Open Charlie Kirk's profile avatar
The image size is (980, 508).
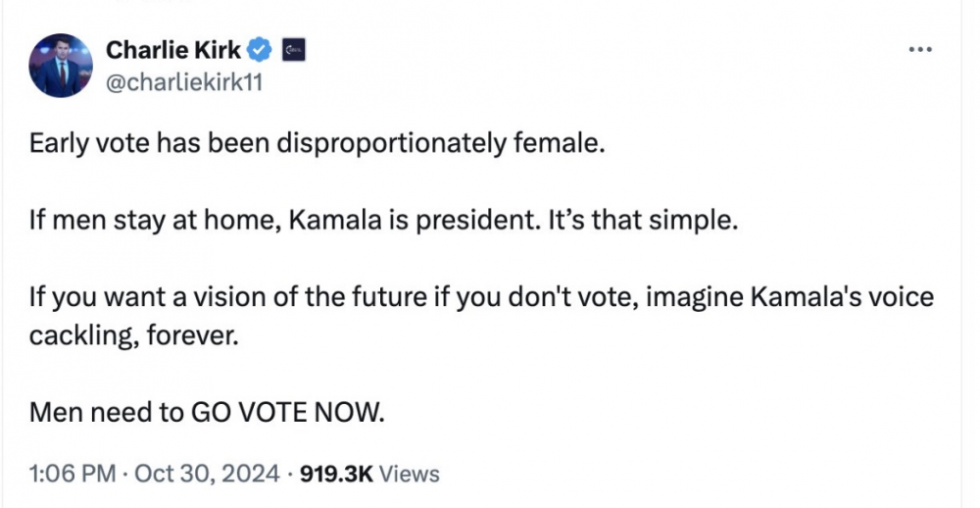click(61, 65)
